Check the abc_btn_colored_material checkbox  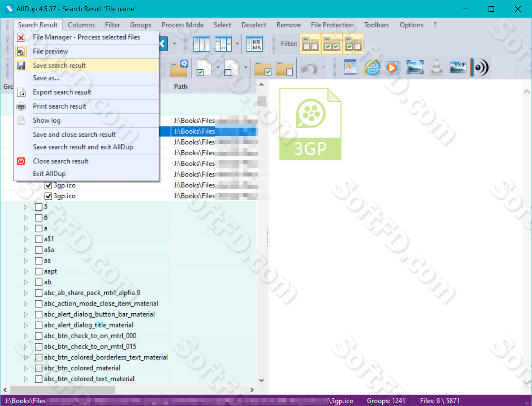click(39, 368)
